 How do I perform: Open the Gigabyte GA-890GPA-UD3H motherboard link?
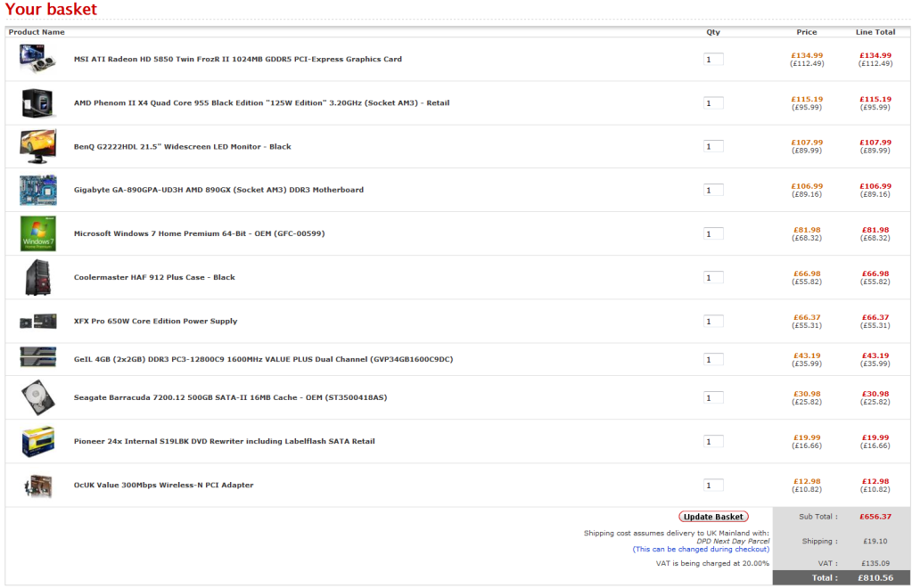218,190
